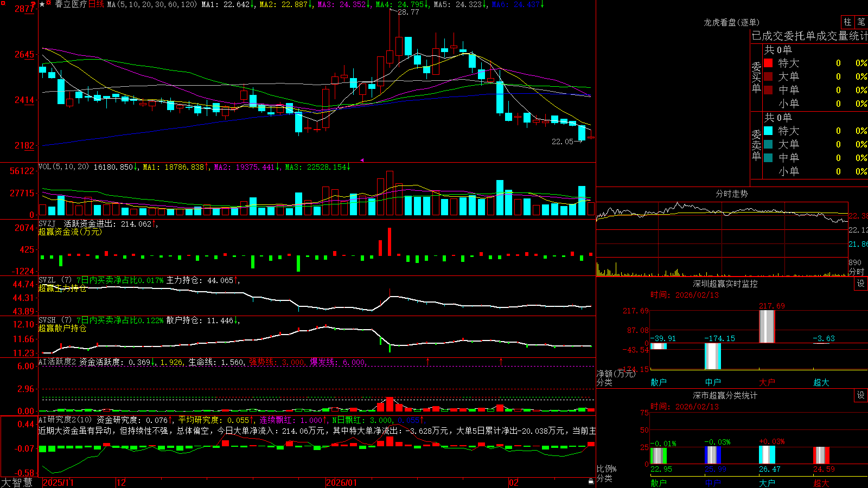The image size is (868, 488).
Task: Click the red gear icon next to stock name
Action: point(48,3)
